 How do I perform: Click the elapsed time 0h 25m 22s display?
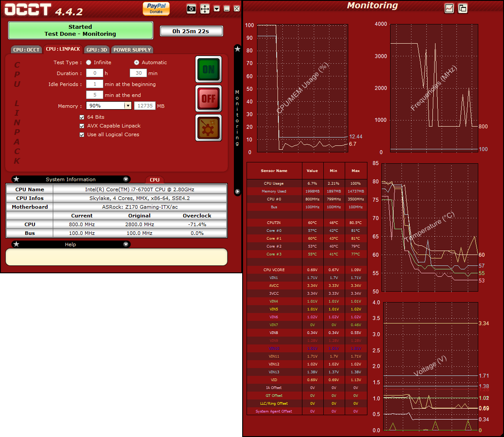[x=191, y=31]
